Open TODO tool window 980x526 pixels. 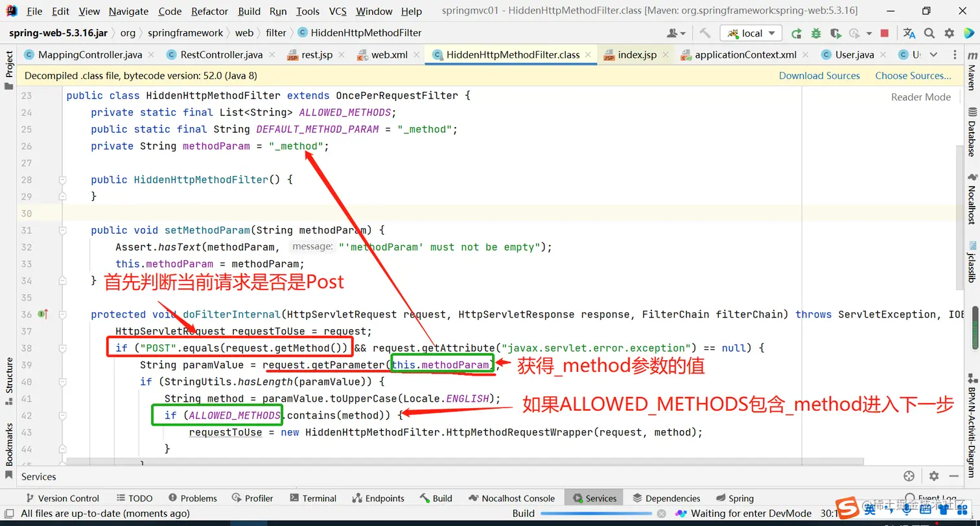tap(135, 498)
